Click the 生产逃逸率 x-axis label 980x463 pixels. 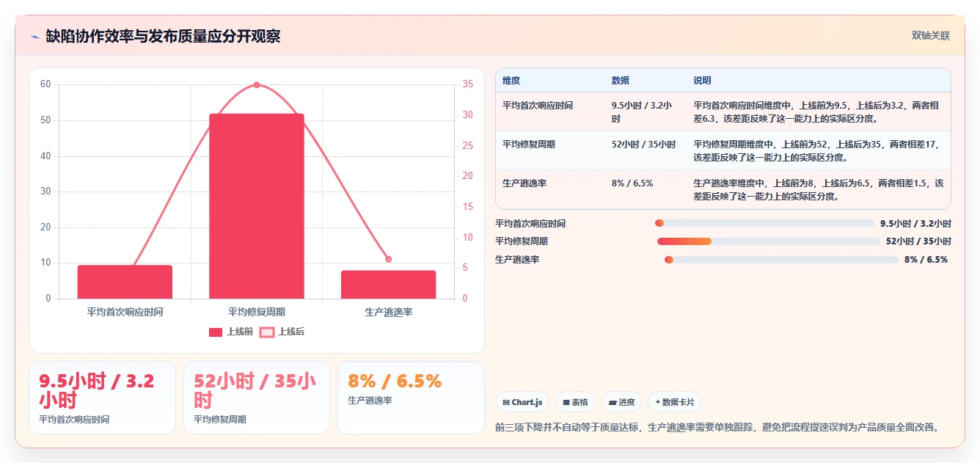click(388, 312)
